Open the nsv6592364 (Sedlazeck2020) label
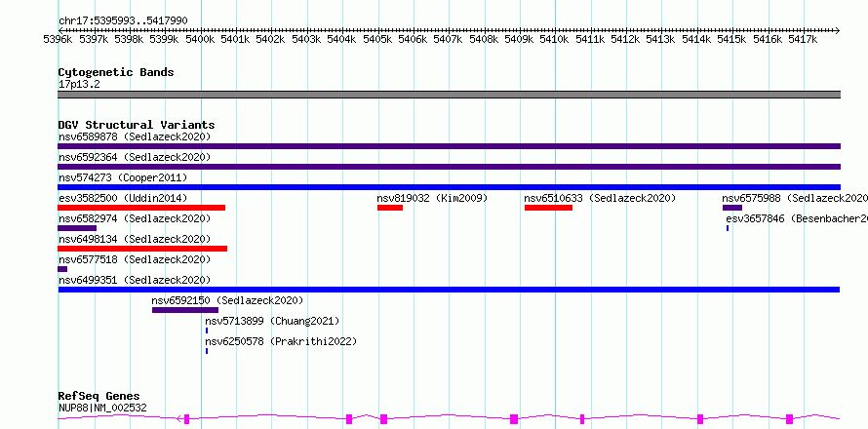Viewport: 868px width, 429px height. click(135, 157)
